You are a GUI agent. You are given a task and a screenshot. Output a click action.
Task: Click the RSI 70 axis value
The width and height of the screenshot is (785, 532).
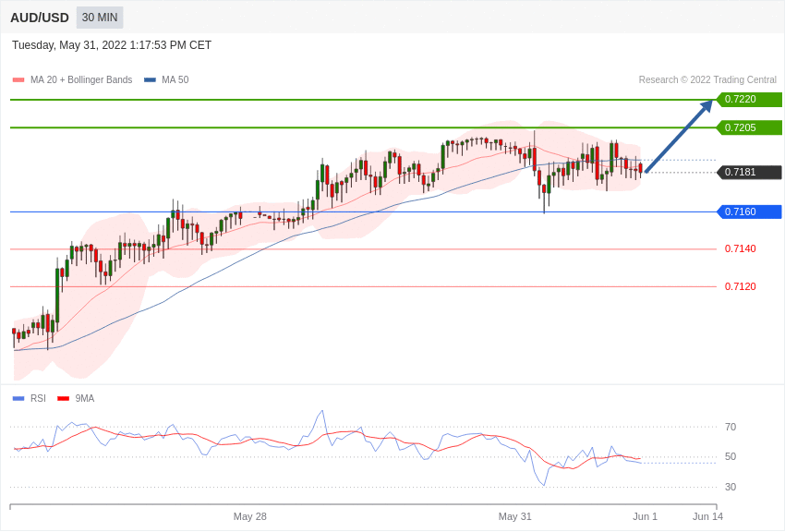(x=731, y=427)
